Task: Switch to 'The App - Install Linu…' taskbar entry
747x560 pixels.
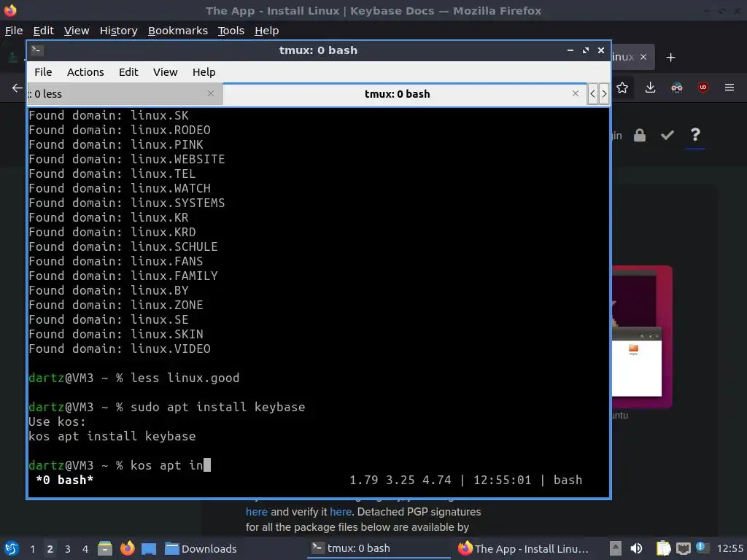Action: pyautogui.click(x=524, y=548)
